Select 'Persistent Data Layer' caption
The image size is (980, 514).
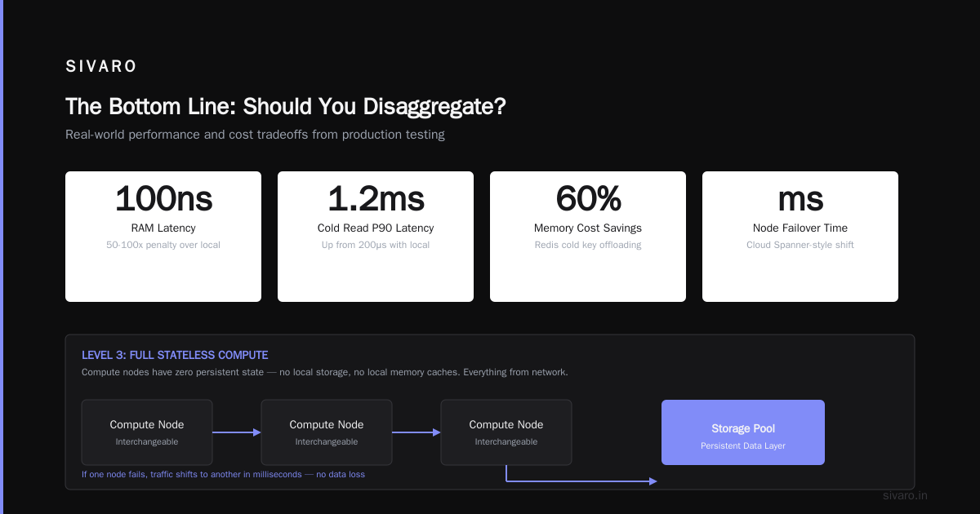[x=743, y=445]
